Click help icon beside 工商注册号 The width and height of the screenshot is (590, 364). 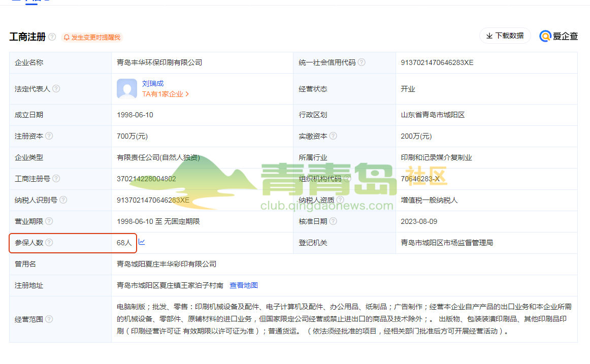tap(56, 179)
